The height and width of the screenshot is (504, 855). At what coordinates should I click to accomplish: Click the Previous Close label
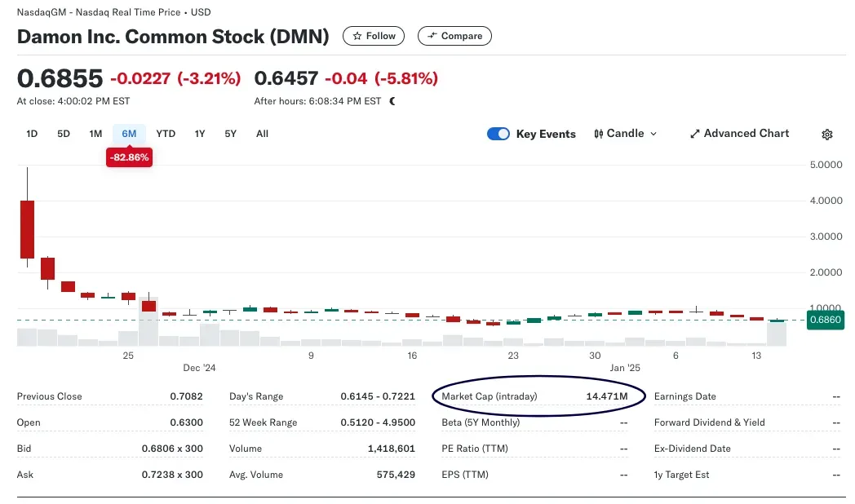pyautogui.click(x=50, y=396)
